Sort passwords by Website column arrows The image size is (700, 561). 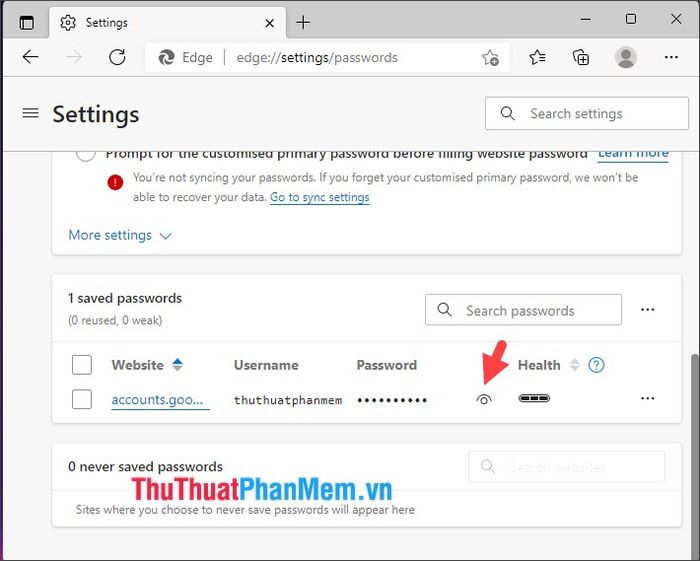pyautogui.click(x=178, y=365)
